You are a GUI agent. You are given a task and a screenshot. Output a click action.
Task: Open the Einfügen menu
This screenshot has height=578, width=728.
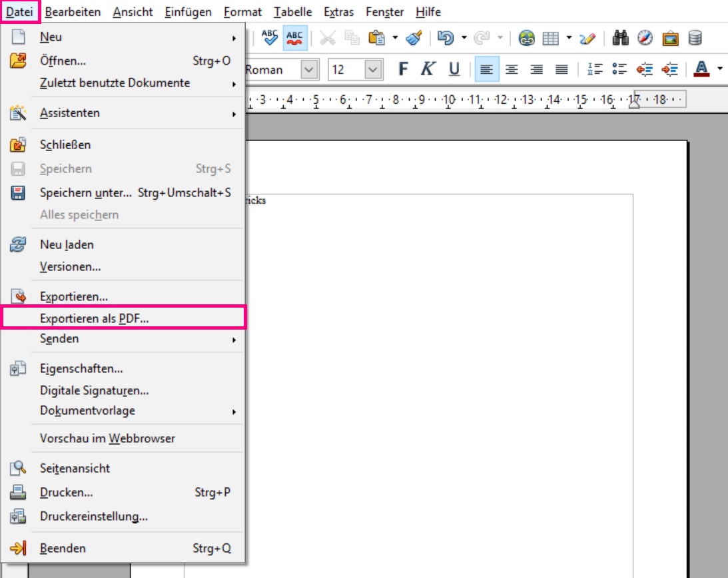point(188,11)
